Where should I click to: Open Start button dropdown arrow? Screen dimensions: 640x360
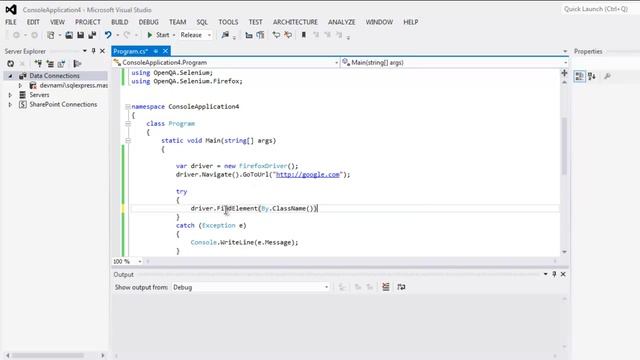click(174, 35)
